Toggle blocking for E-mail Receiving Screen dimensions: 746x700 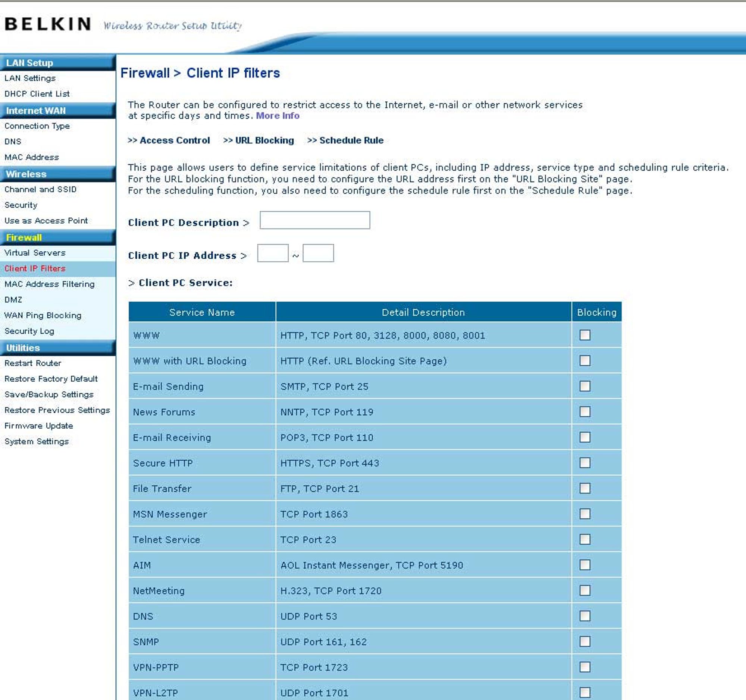(x=584, y=437)
